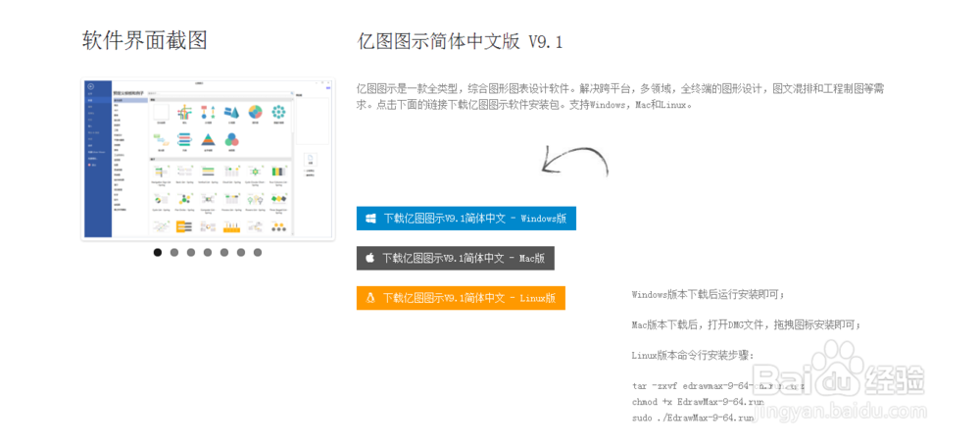Download 亿图图示V9.1 Windows版

click(466, 219)
